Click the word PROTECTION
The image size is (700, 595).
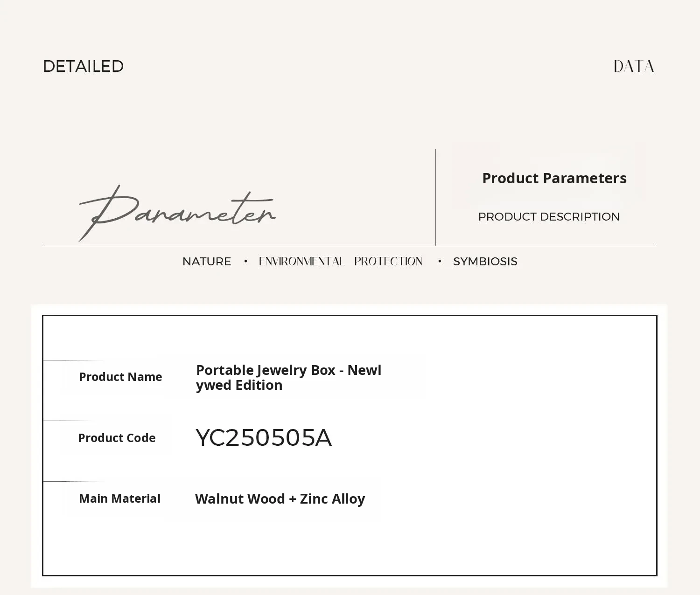point(388,262)
